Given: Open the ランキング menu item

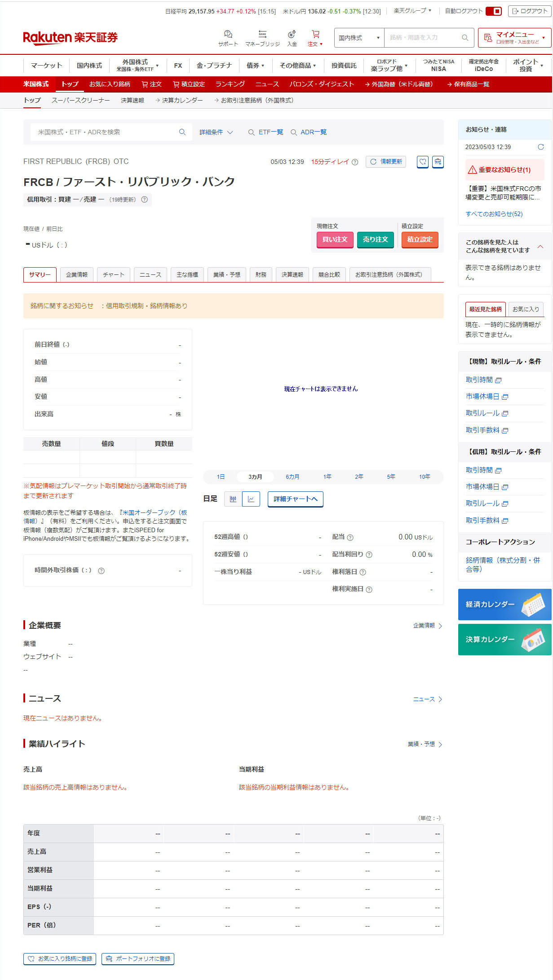Looking at the screenshot, I should pyautogui.click(x=230, y=84).
